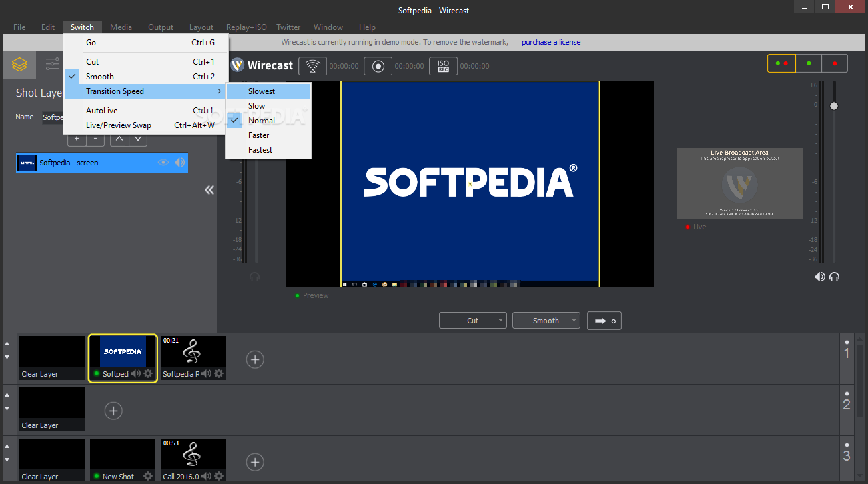Mute the Softpedia R shot speaker icon
The height and width of the screenshot is (484, 868).
pyautogui.click(x=207, y=374)
